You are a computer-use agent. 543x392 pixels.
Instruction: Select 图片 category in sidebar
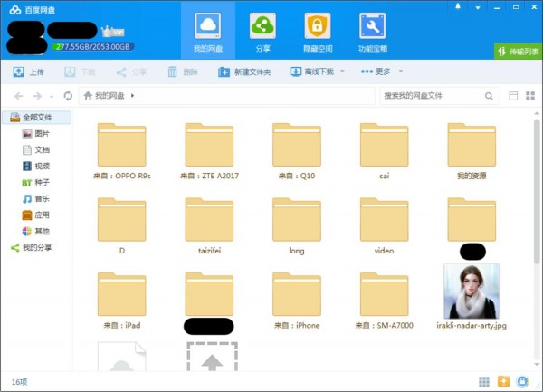[x=36, y=134]
